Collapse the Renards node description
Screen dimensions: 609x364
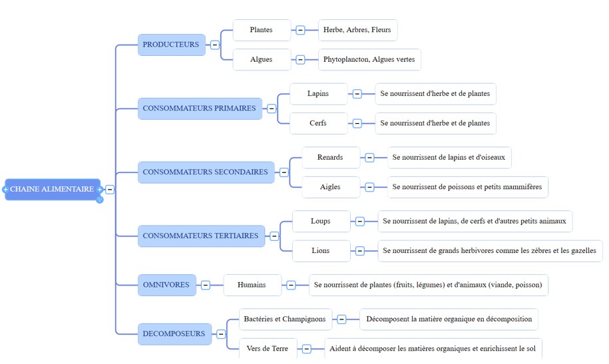coord(369,157)
